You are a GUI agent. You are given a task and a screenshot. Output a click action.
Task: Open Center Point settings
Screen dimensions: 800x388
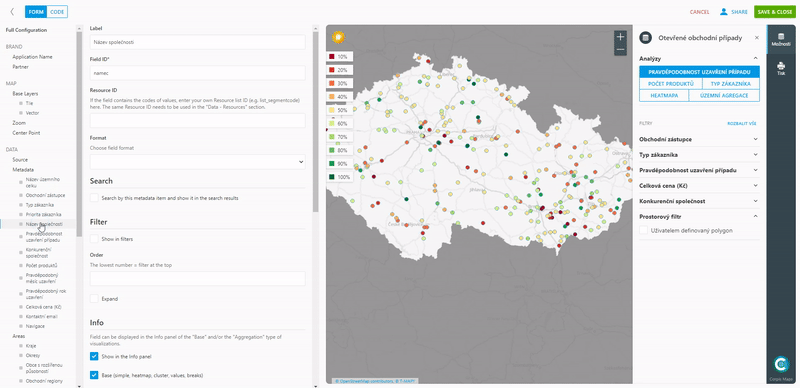tap(26, 133)
